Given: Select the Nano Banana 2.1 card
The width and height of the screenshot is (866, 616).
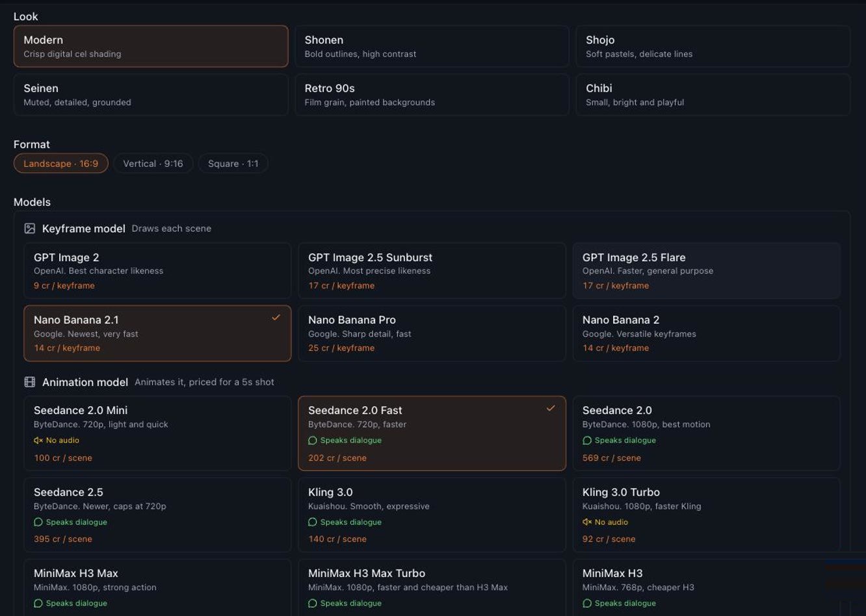Looking at the screenshot, I should (x=157, y=333).
